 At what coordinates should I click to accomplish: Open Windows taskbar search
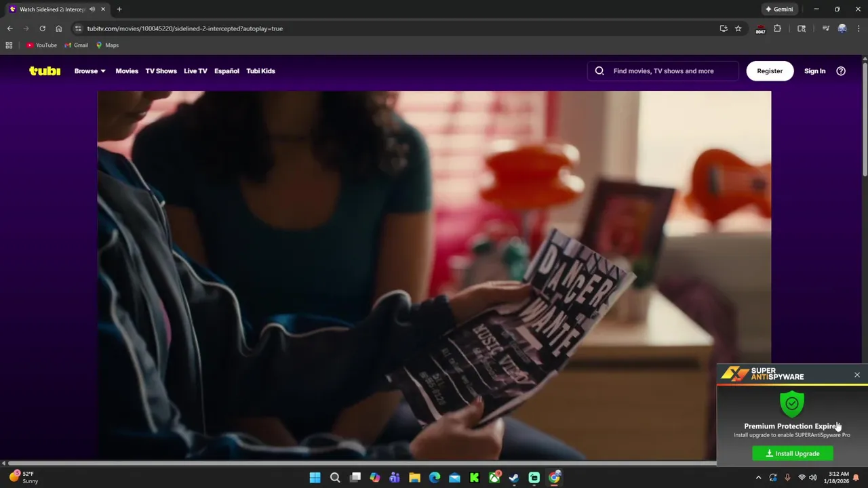[335, 478]
